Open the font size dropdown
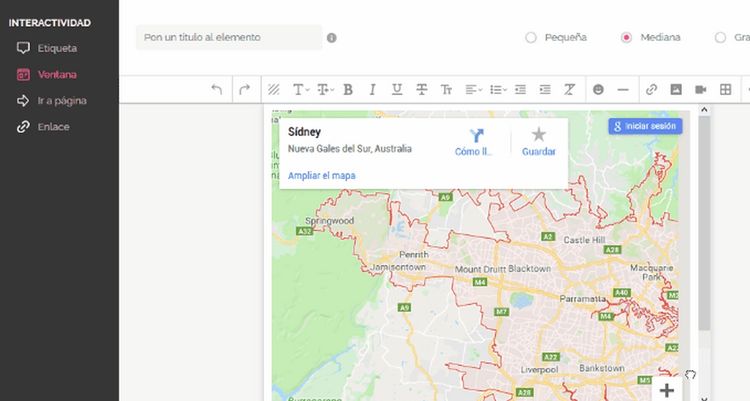750x401 pixels. pos(325,90)
